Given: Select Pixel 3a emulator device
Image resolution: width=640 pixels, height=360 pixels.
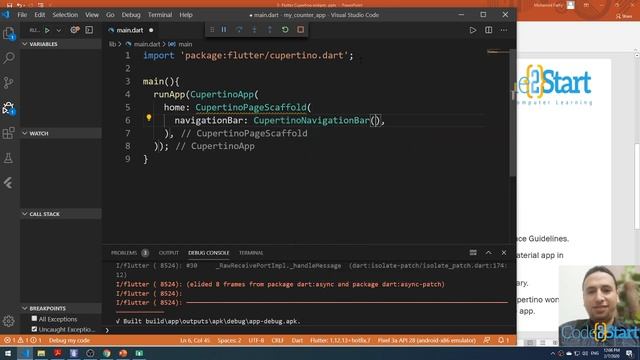Looking at the screenshot, I should click(x=427, y=340).
